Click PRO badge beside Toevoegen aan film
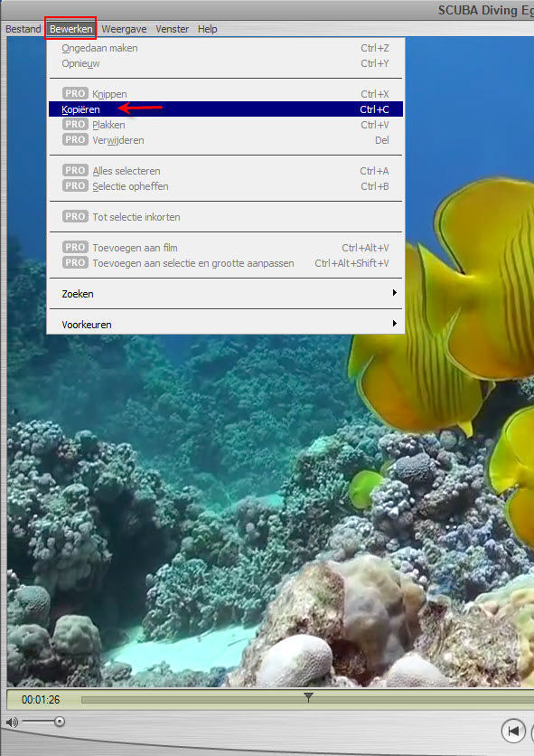Screen dimensions: 534x756 tap(75, 248)
